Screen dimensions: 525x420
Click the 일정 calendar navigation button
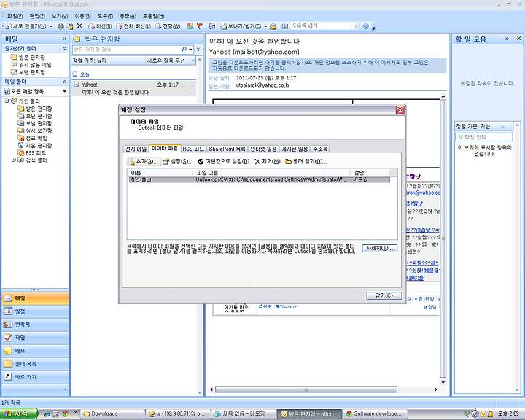(35, 311)
